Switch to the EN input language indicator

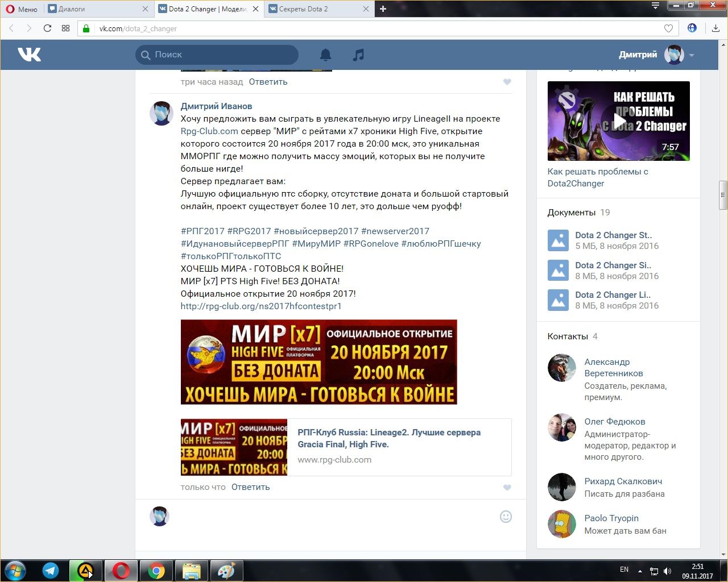624,569
